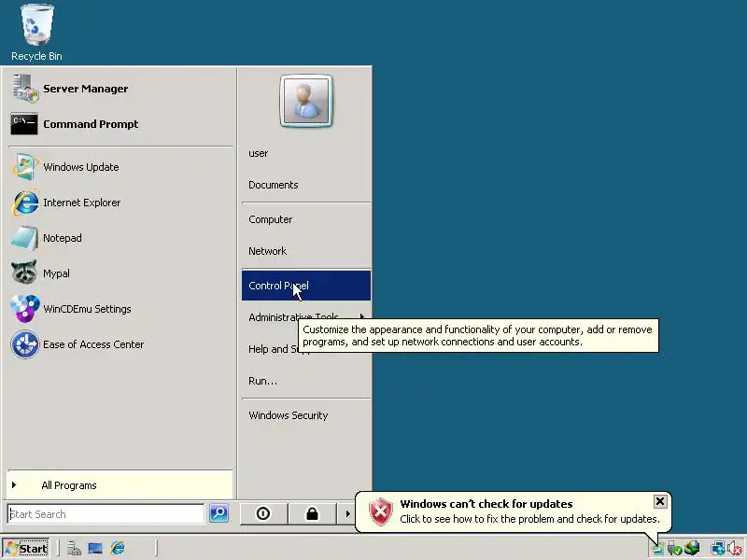Open Recycle Bin on desktop

click(x=36, y=33)
